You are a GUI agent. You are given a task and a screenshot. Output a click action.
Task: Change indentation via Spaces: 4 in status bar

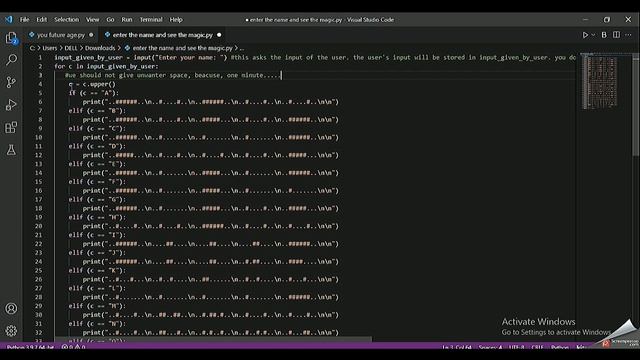tap(490, 348)
